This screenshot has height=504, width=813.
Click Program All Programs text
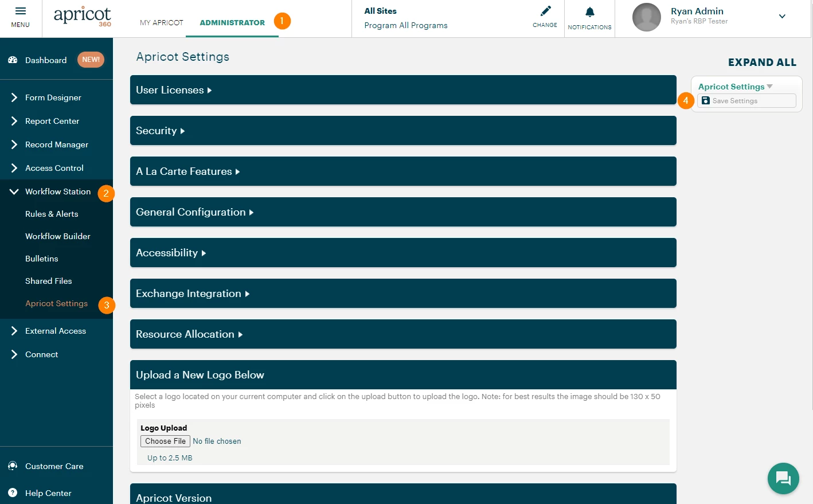406,25
